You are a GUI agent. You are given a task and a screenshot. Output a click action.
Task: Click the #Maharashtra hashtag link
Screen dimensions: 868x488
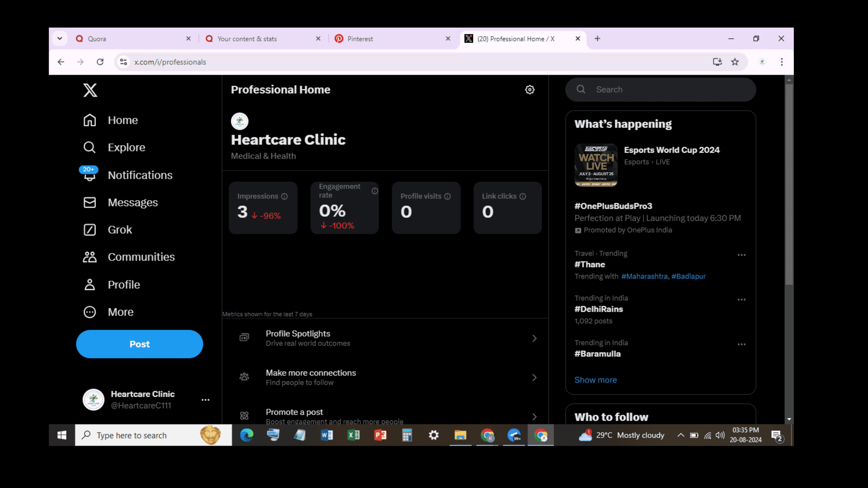(x=644, y=276)
